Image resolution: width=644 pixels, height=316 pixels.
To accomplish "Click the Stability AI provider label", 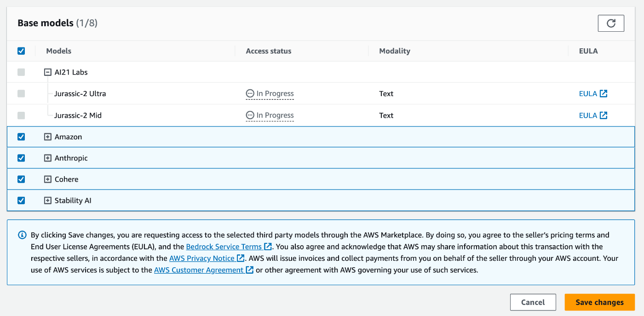I will (x=73, y=200).
